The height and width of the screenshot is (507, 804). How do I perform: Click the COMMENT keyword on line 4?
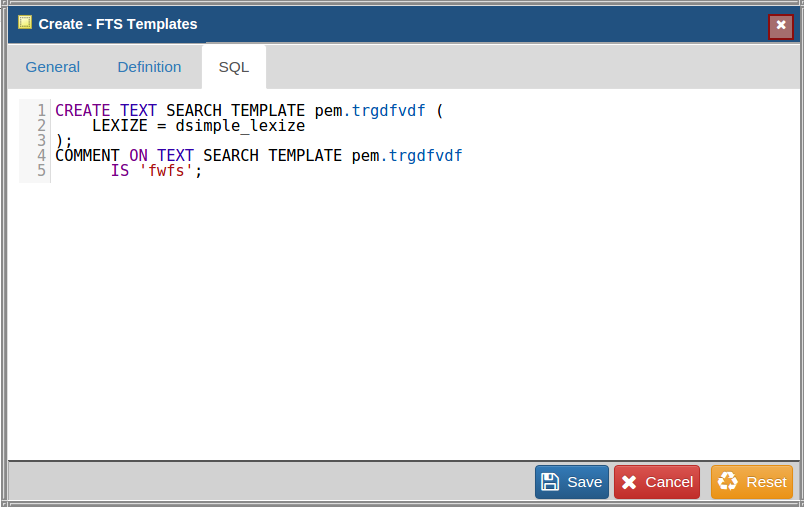tap(87, 156)
